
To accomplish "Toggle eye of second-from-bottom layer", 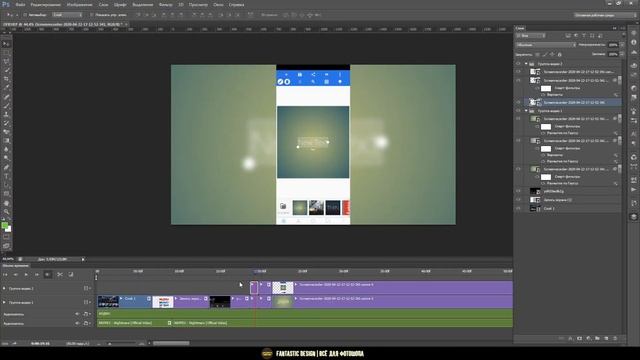I will tap(518, 200).
